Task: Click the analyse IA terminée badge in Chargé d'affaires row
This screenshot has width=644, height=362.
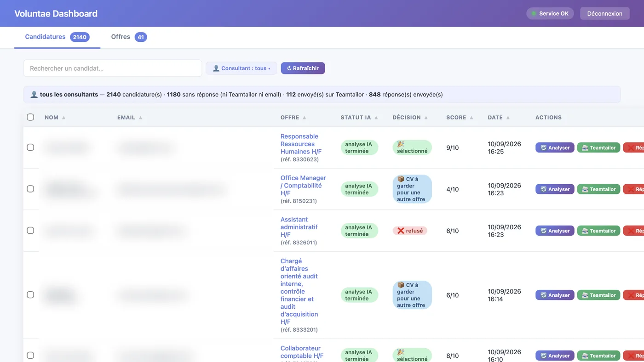Action: [359, 295]
